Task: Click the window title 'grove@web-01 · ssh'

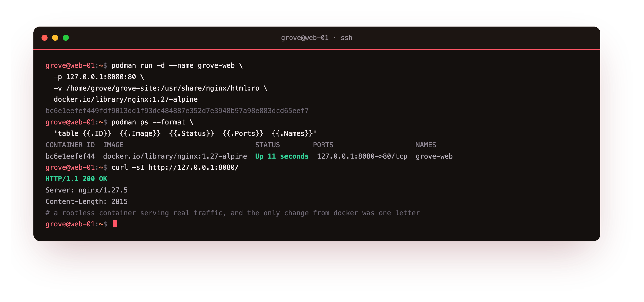Action: point(317,38)
